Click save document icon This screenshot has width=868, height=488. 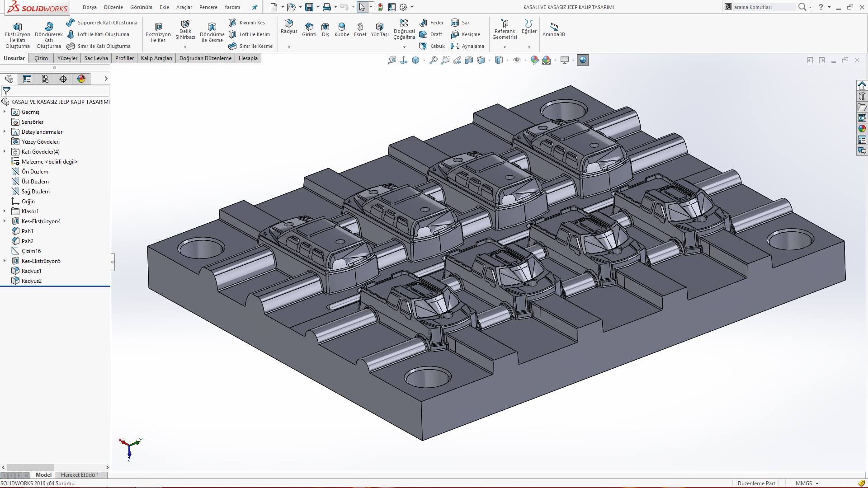click(x=309, y=7)
